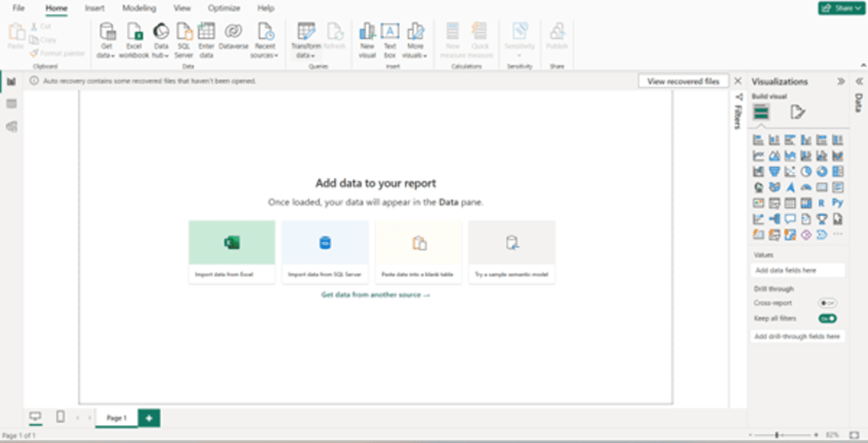Open the Data hub dropdown

click(161, 40)
